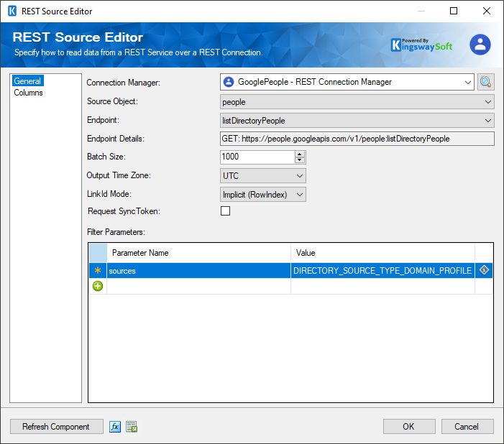
Task: Click the empty new parameter name cell
Action: pyautogui.click(x=198, y=286)
